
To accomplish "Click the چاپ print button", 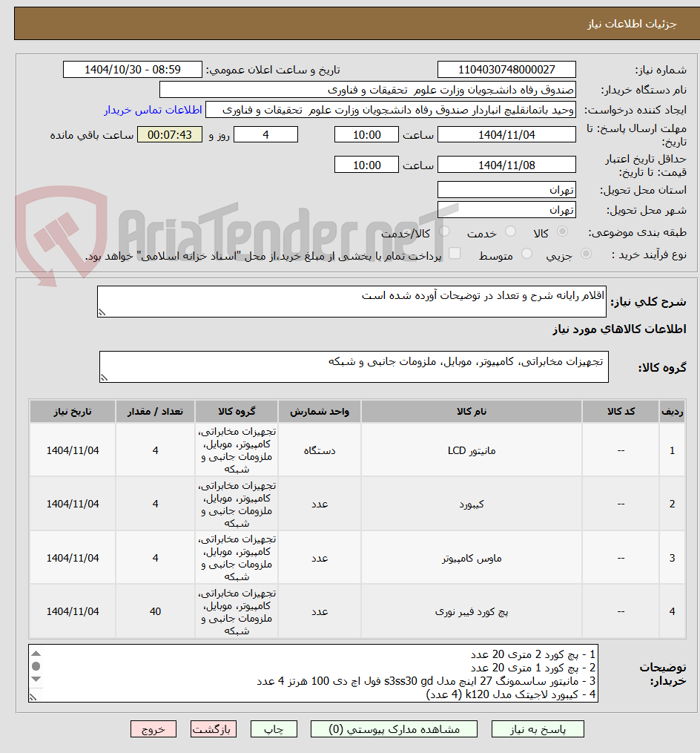I will 274,729.
